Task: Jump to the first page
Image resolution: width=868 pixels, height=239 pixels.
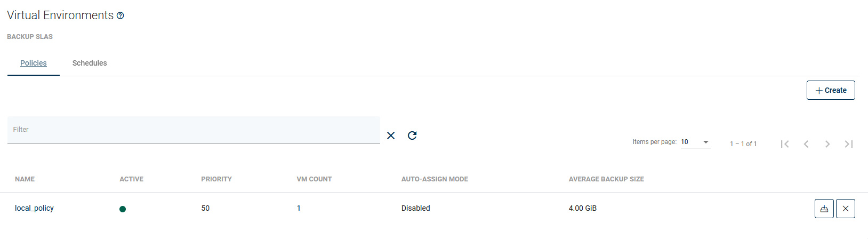Action: [785, 144]
